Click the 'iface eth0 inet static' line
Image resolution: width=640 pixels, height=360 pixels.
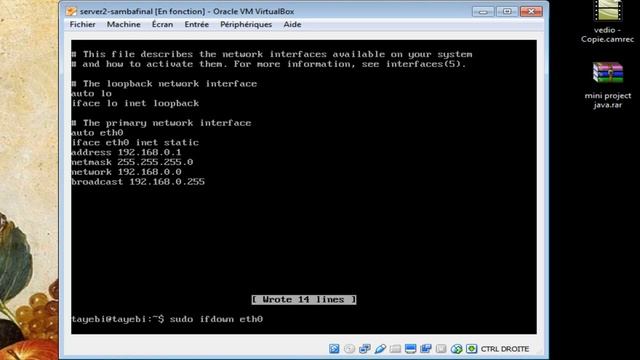tap(135, 142)
